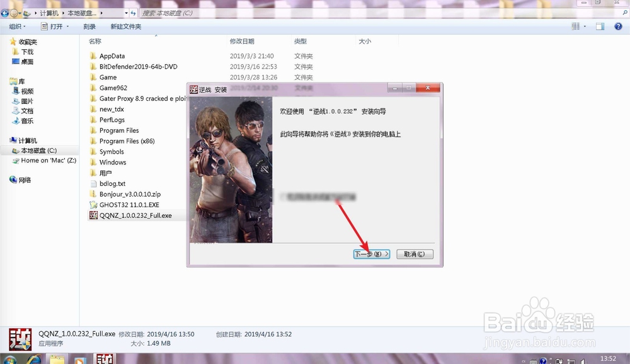Image resolution: width=630 pixels, height=364 pixels.
Task: Open the folder Explorer taskbar icon
Action: (57, 360)
